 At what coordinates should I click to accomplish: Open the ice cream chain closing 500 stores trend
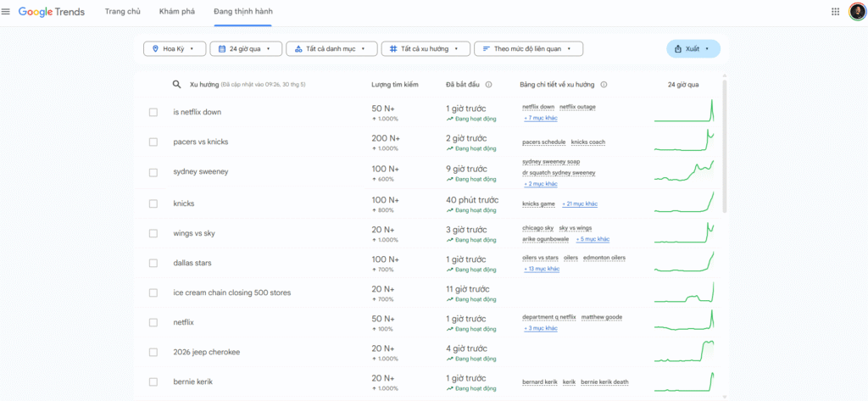click(231, 292)
